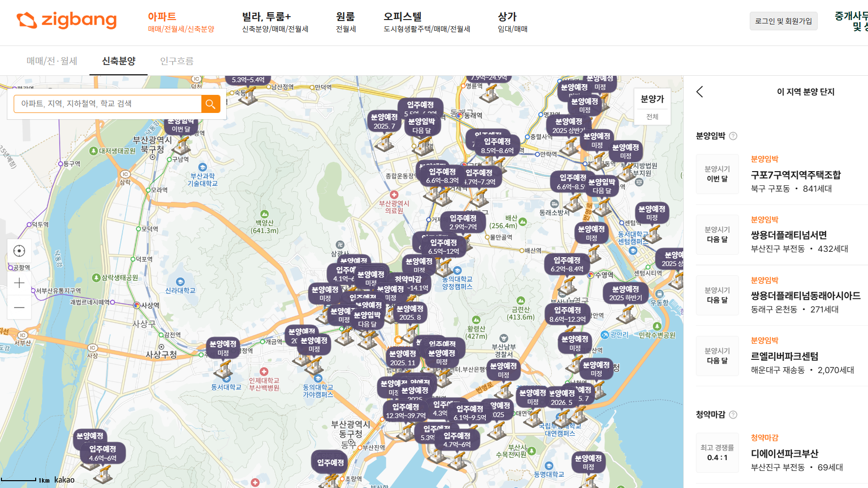
Task: Open the 분양임박 info question icon
Action: point(733,136)
